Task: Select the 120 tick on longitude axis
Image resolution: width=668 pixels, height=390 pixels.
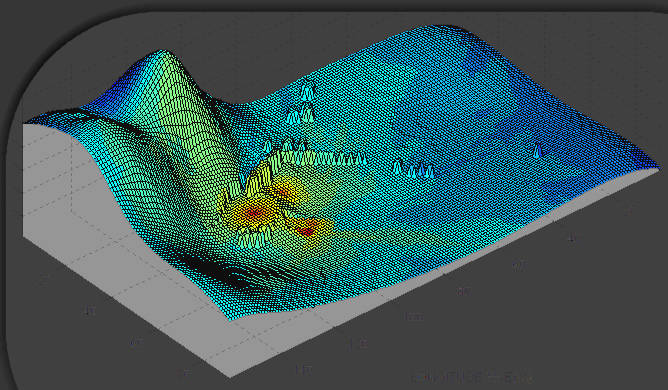Action: click(358, 344)
